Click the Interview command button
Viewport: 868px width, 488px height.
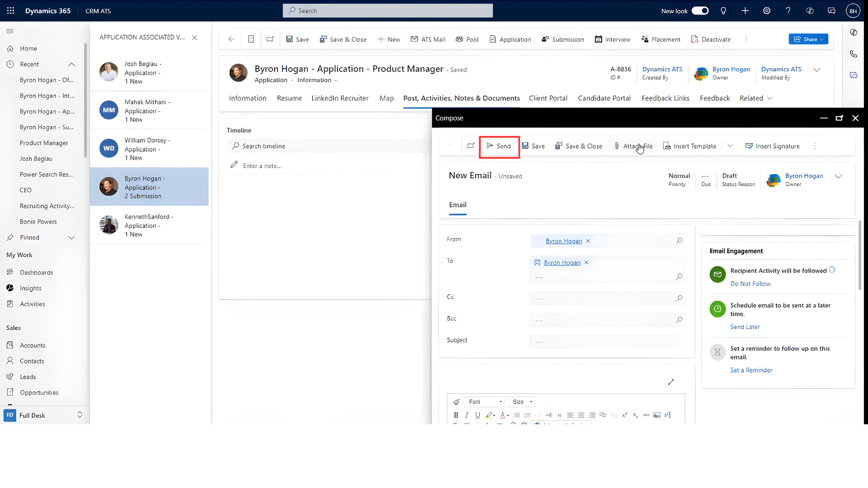click(x=612, y=39)
